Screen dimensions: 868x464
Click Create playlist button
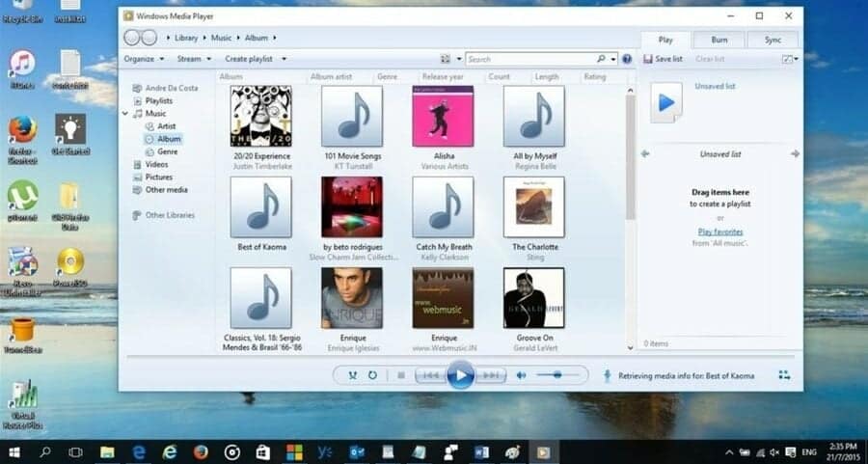tap(249, 59)
